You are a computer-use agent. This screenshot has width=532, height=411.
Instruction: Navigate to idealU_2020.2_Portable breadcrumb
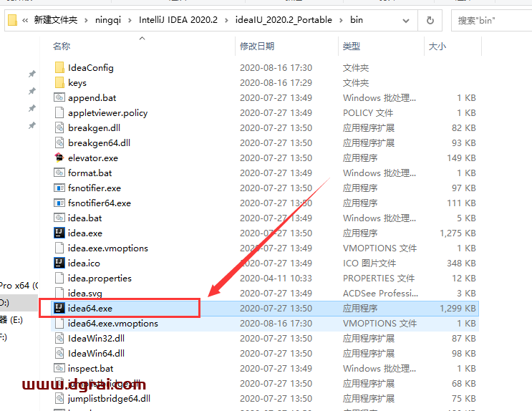pyautogui.click(x=284, y=20)
